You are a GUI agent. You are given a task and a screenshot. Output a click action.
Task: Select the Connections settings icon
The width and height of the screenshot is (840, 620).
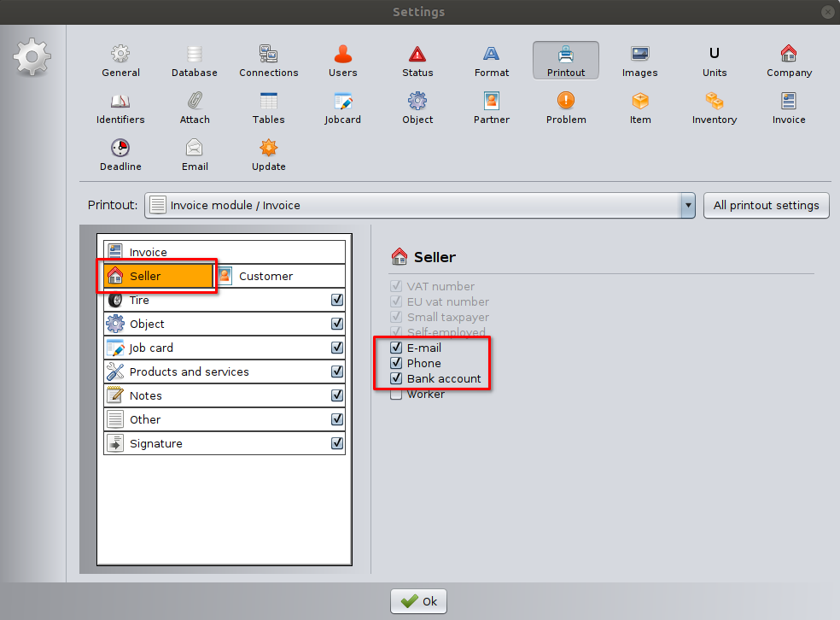coord(268,61)
